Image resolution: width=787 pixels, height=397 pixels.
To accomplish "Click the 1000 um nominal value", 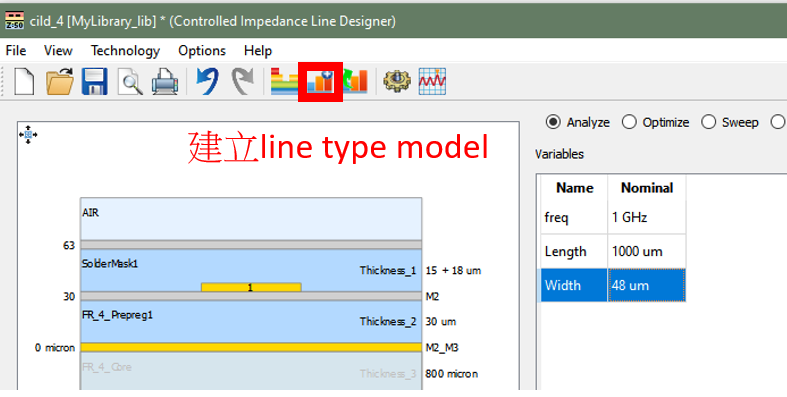I will 647,251.
